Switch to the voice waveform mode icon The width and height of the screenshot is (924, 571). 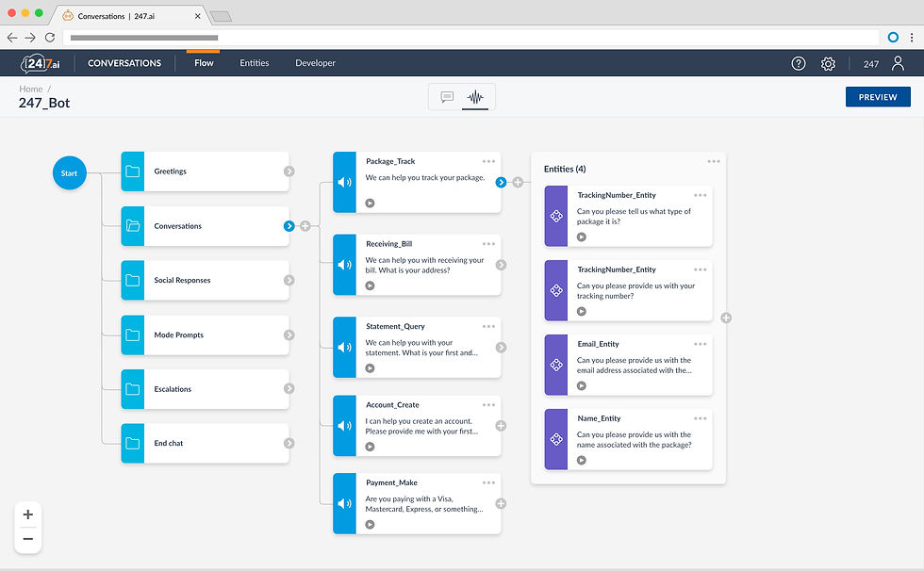(475, 97)
